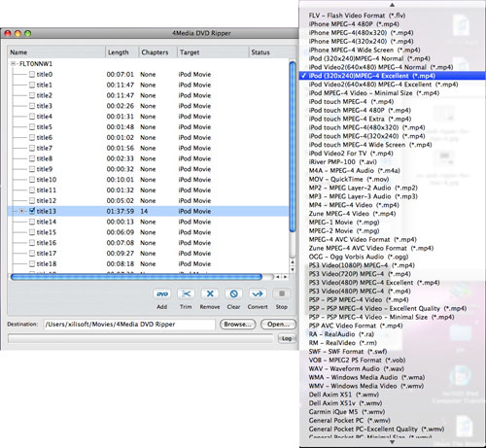
Task: Click the vertical scrollbar thumb in title list
Action: click(x=293, y=147)
